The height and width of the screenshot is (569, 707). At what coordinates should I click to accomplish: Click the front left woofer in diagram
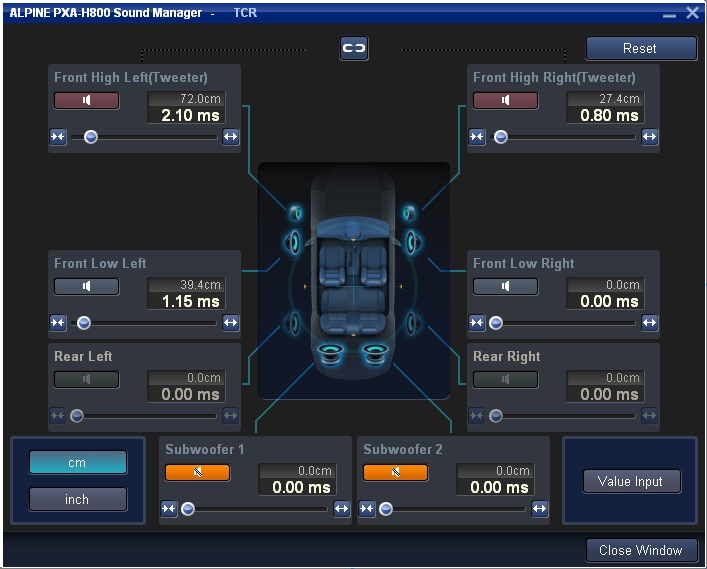point(293,243)
